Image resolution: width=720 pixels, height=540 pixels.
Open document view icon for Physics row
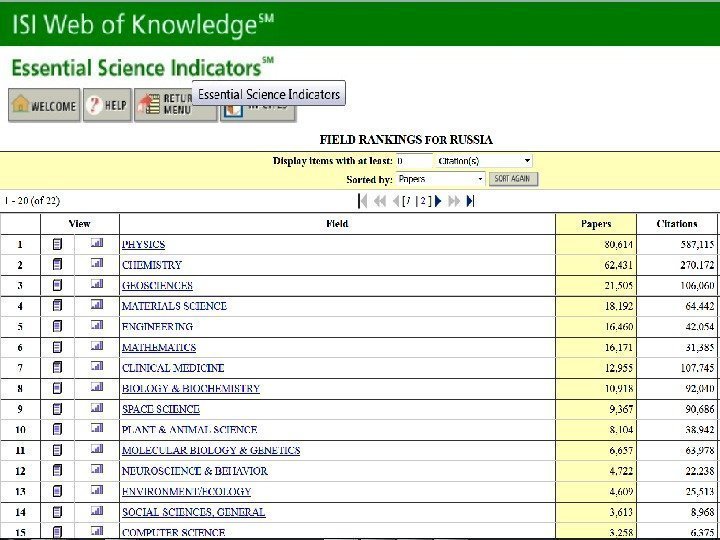tap(57, 244)
